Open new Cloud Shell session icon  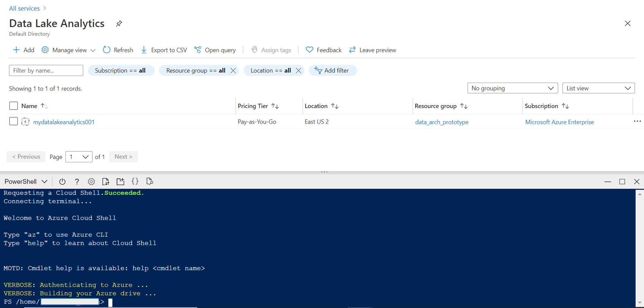coord(120,182)
